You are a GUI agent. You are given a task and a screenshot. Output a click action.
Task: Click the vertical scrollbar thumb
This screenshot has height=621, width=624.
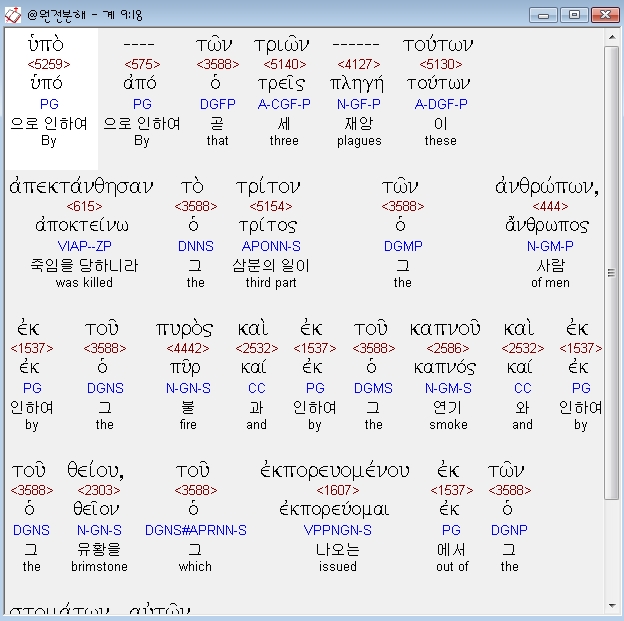(612, 272)
